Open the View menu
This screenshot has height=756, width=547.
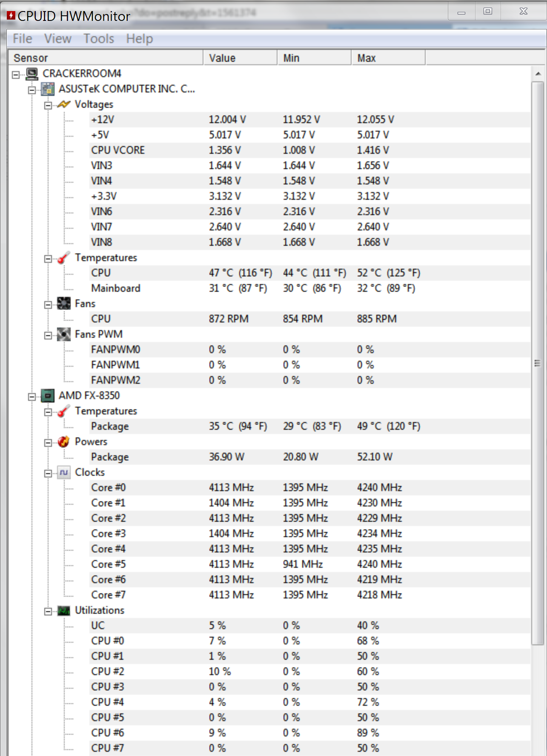pyautogui.click(x=58, y=39)
